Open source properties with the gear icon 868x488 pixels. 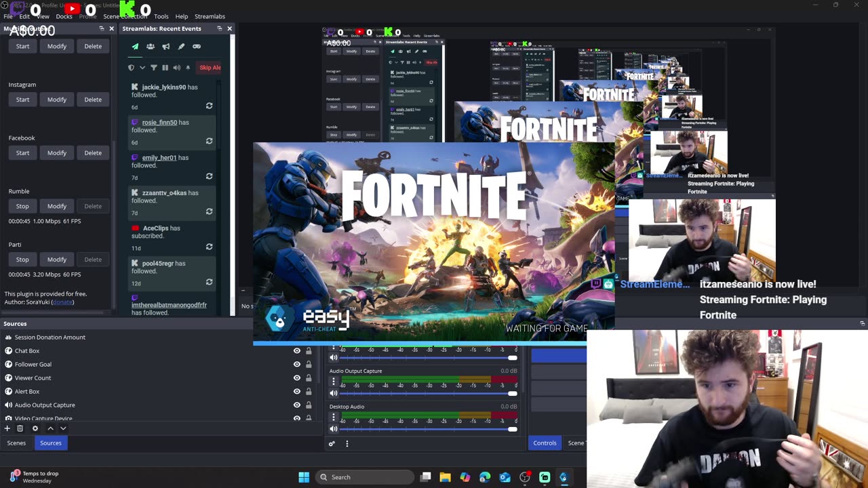click(x=35, y=428)
